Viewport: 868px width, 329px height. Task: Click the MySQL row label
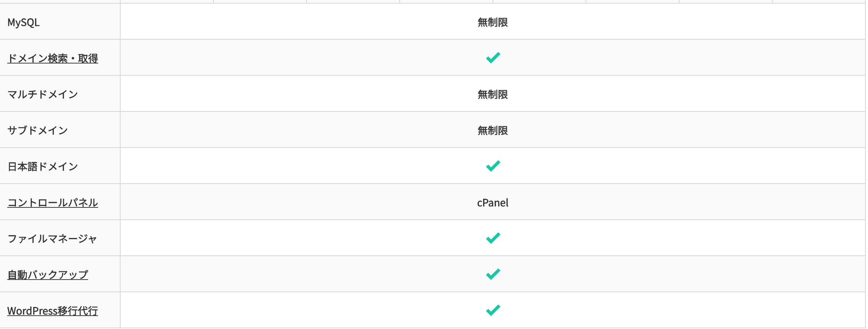click(24, 22)
